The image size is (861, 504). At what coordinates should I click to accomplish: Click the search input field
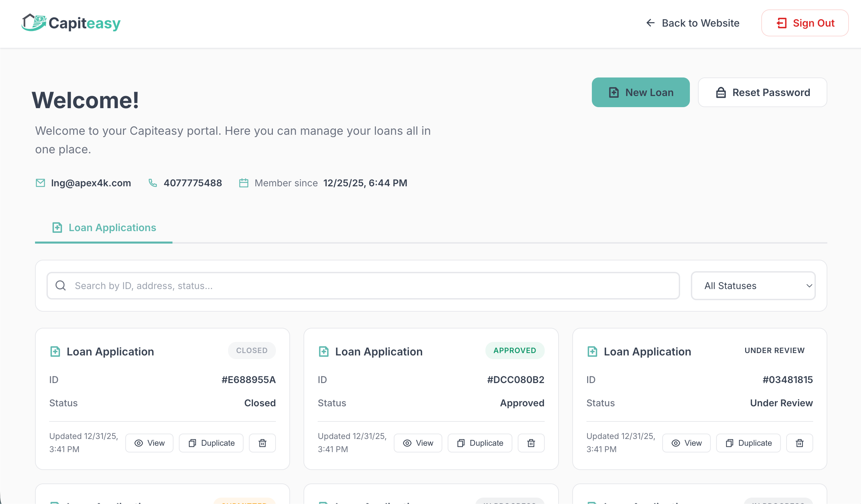coord(239,285)
